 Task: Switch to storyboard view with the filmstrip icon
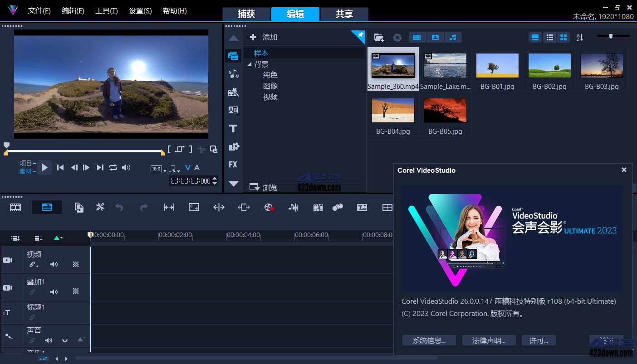coord(15,207)
